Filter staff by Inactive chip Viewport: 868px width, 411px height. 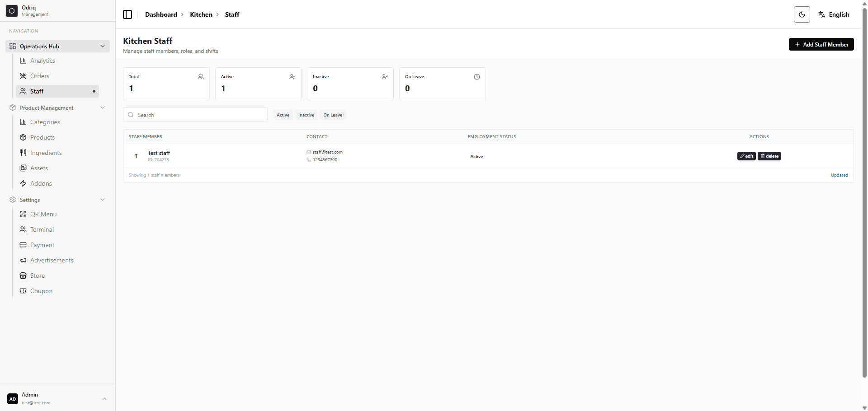tap(306, 115)
